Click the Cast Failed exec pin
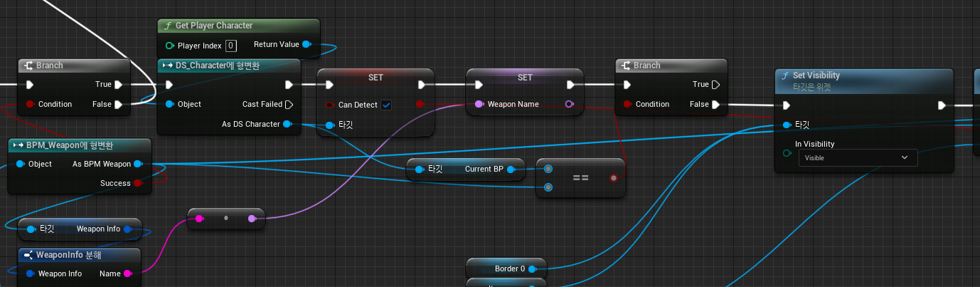The height and width of the screenshot is (287, 980). (x=289, y=104)
